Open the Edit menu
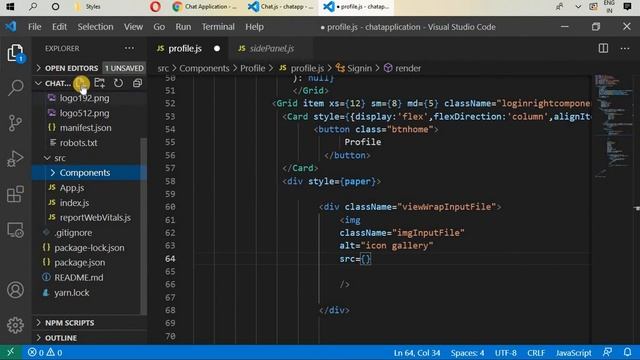The width and height of the screenshot is (640, 360). [x=59, y=27]
